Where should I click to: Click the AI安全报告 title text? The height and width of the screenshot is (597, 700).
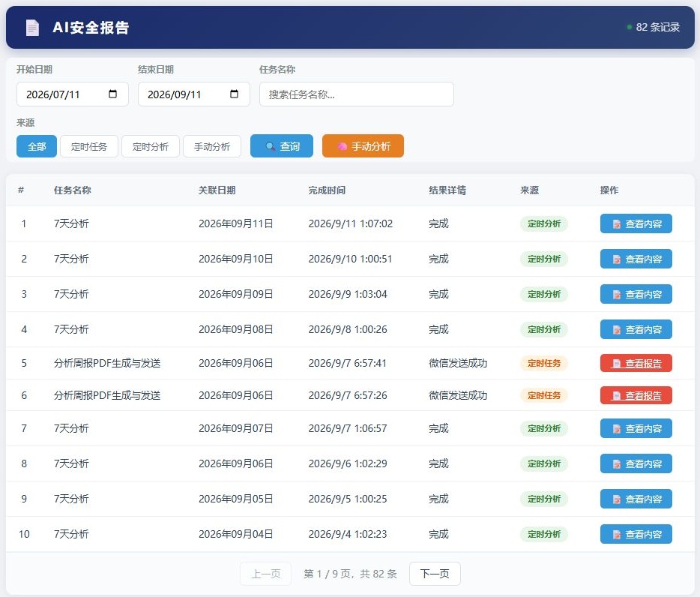91,28
